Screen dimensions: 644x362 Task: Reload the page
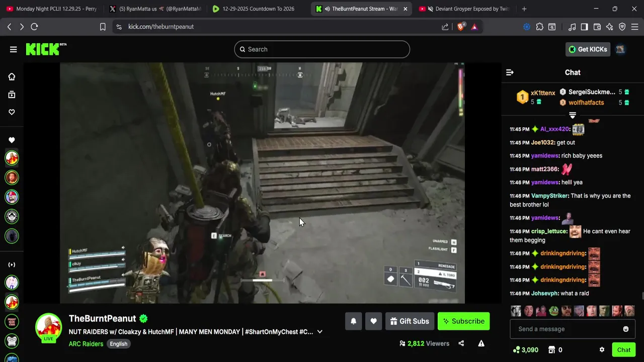tap(34, 27)
